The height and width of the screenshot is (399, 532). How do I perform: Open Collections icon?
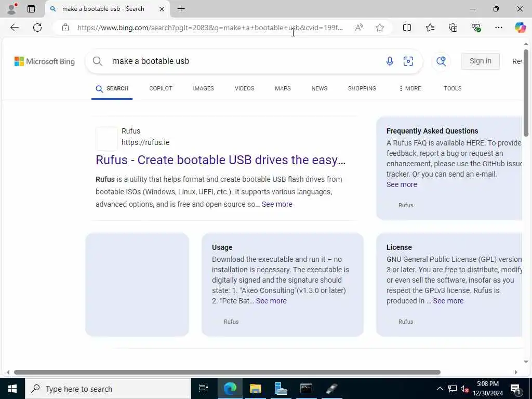point(453,28)
